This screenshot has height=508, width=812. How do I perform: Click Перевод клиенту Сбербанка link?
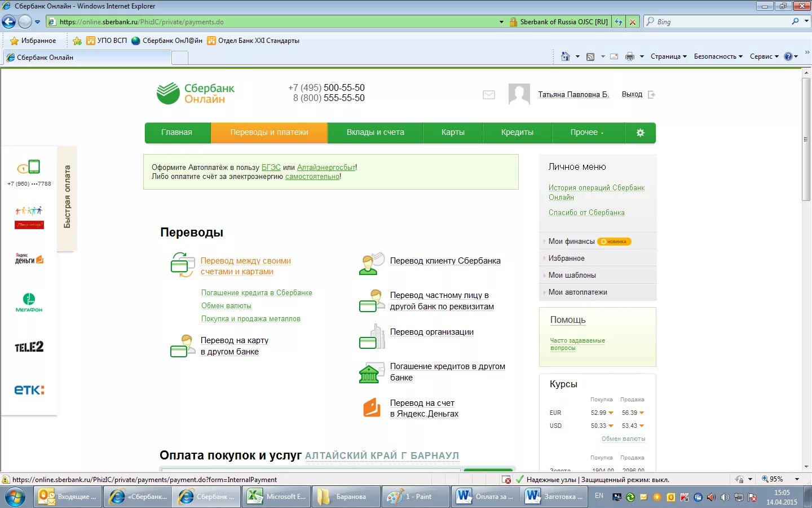click(x=445, y=261)
